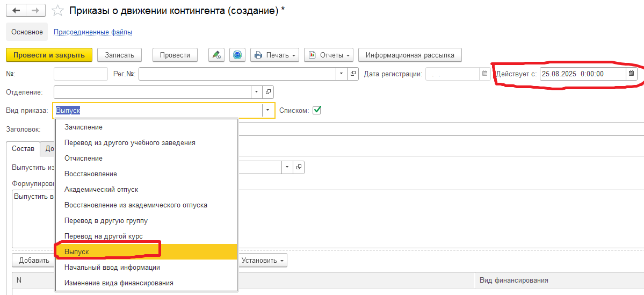The height and width of the screenshot is (295, 644).
Task: Select Отчисление in the order type list
Action: click(83, 159)
